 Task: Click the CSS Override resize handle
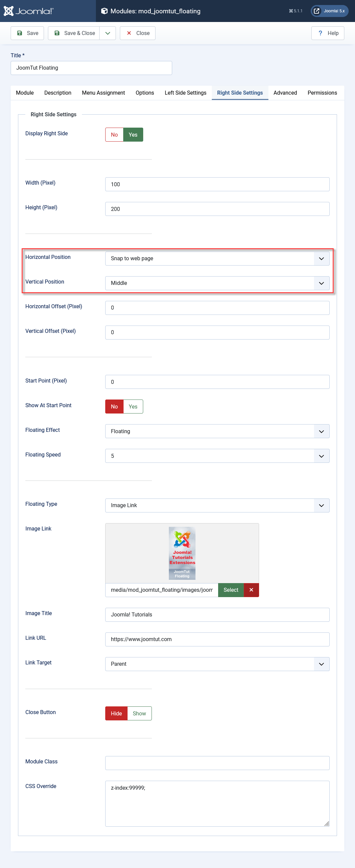click(326, 823)
